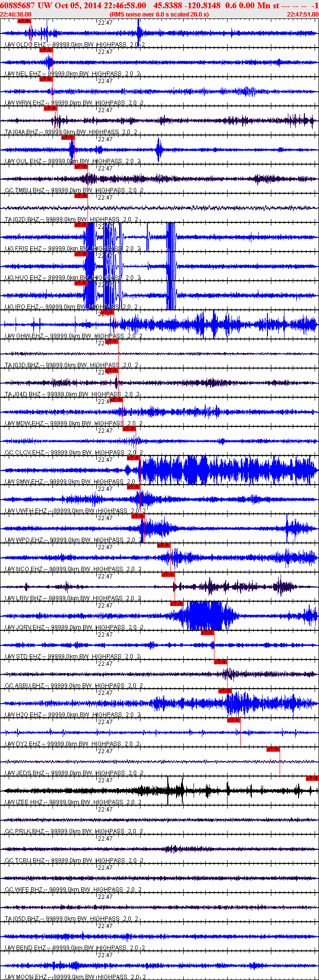Click the red pick flag on the NCO trace
319x980 pixels.
pyautogui.click(x=164, y=545)
